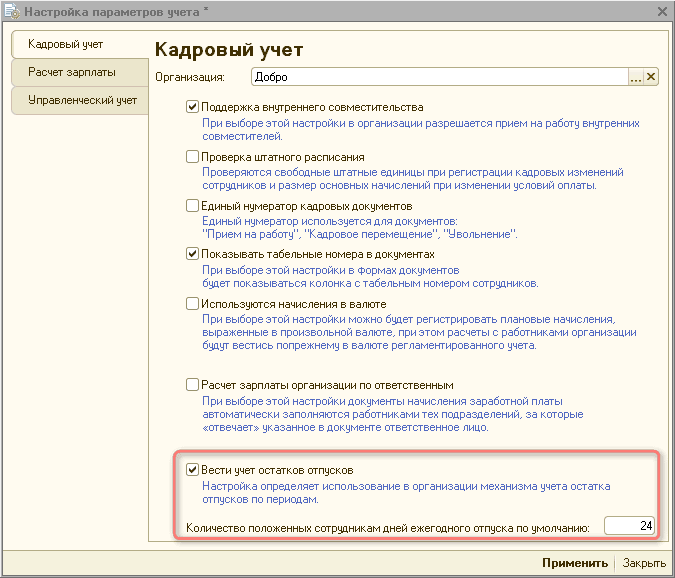Click the Закрыть button at bottom

coord(644,563)
